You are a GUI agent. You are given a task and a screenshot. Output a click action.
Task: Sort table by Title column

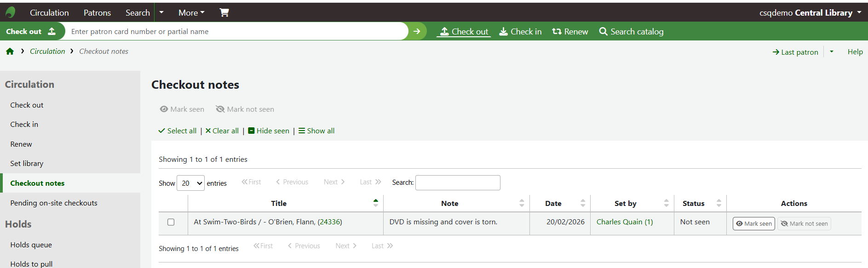click(285, 203)
